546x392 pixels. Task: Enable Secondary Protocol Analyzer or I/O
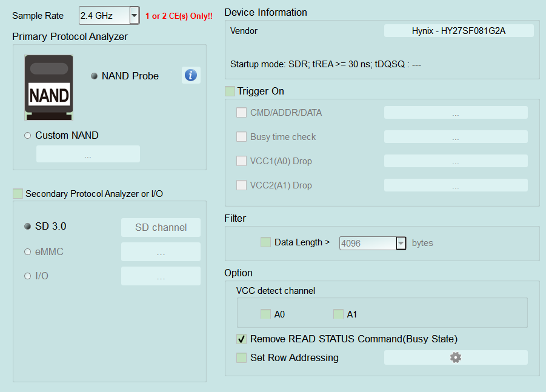click(x=18, y=193)
